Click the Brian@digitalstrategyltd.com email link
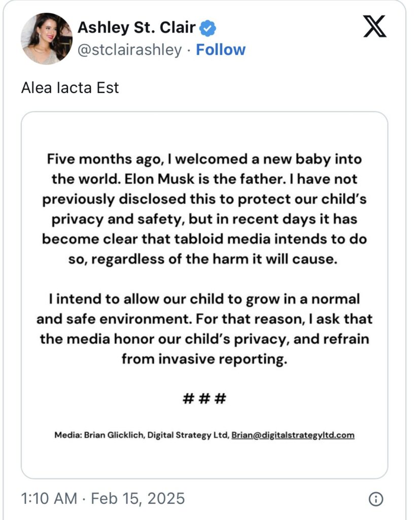This screenshot has width=420, height=520. [x=293, y=435]
